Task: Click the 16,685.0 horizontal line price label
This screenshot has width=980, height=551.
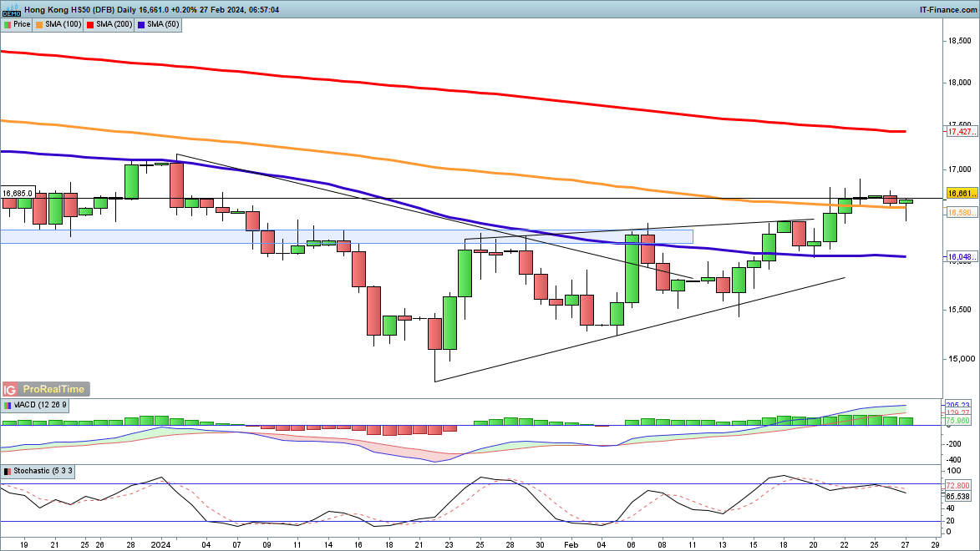Action: click(x=17, y=193)
